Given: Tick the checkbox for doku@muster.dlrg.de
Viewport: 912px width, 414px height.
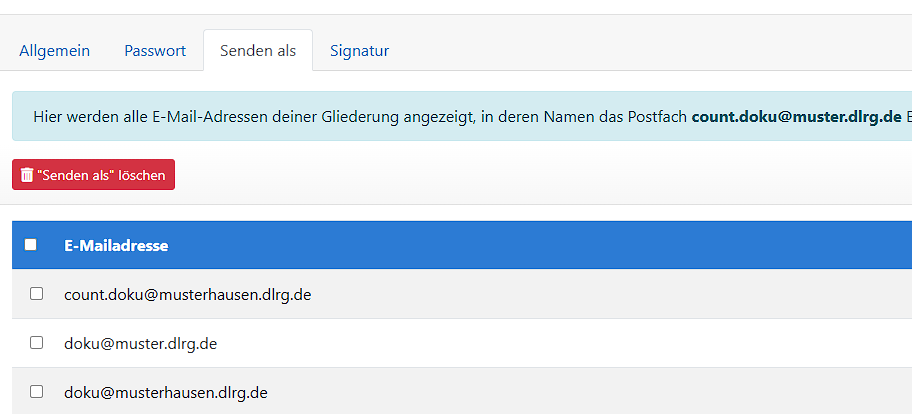Looking at the screenshot, I should (x=37, y=343).
